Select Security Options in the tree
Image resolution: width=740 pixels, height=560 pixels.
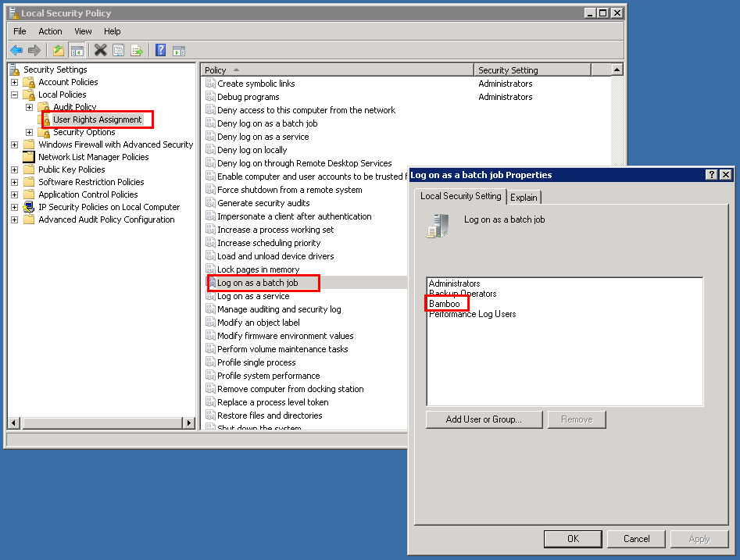coord(84,132)
